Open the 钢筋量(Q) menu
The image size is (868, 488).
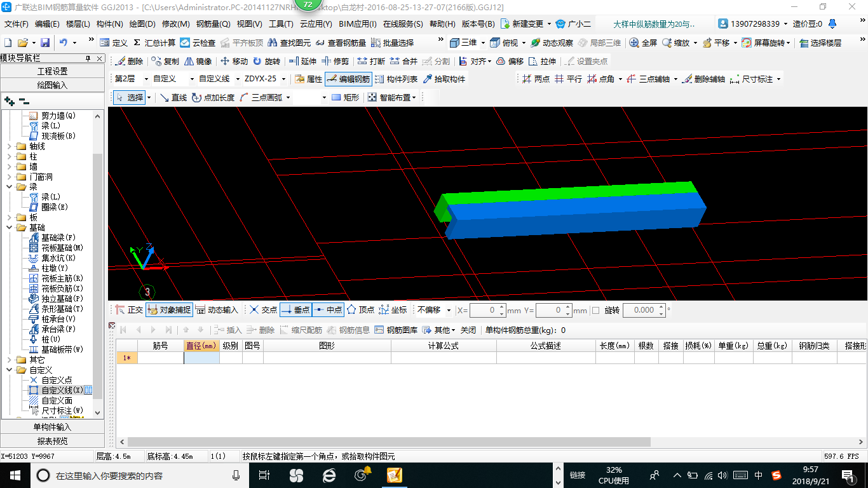pyautogui.click(x=213, y=24)
